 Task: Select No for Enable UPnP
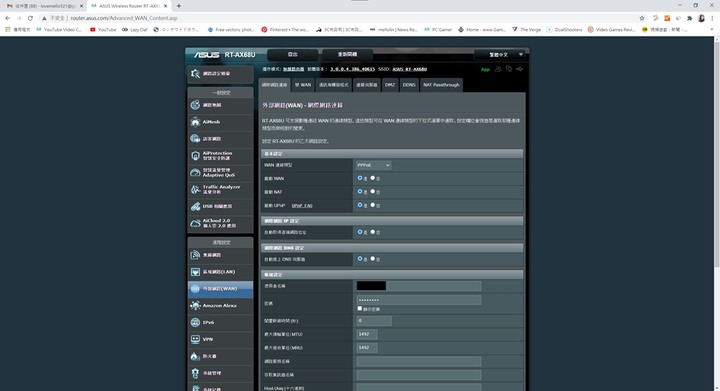[x=373, y=205]
